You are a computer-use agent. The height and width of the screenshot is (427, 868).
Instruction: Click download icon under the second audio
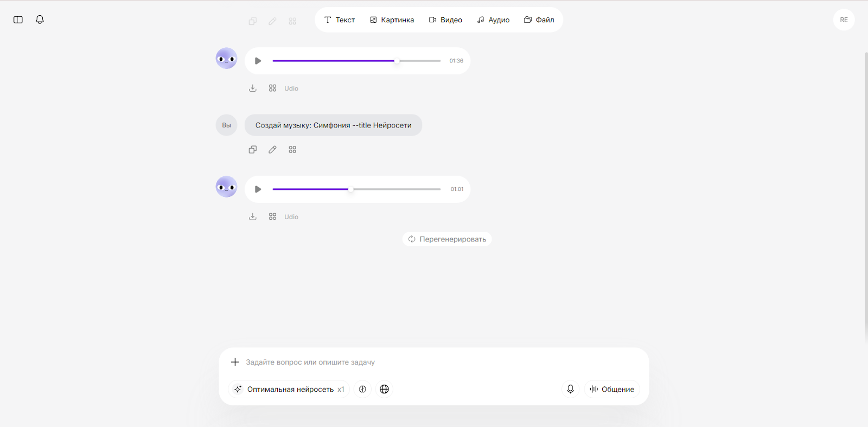coord(253,216)
